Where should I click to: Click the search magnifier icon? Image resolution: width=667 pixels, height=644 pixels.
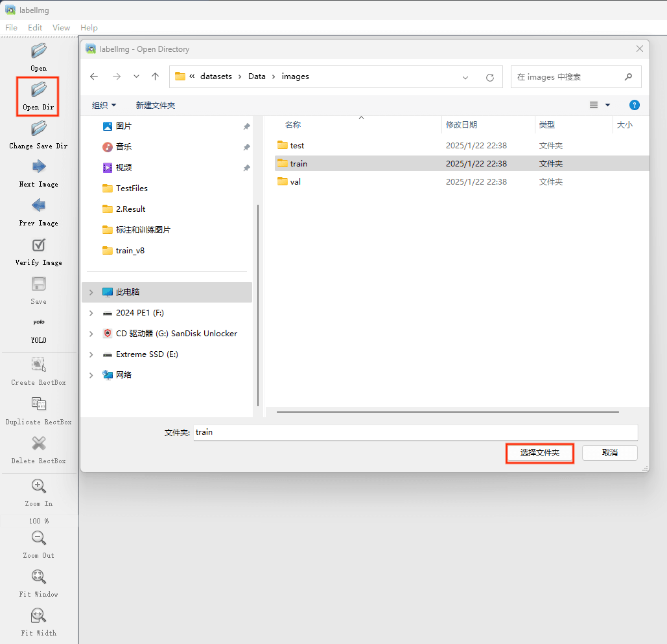click(x=628, y=77)
